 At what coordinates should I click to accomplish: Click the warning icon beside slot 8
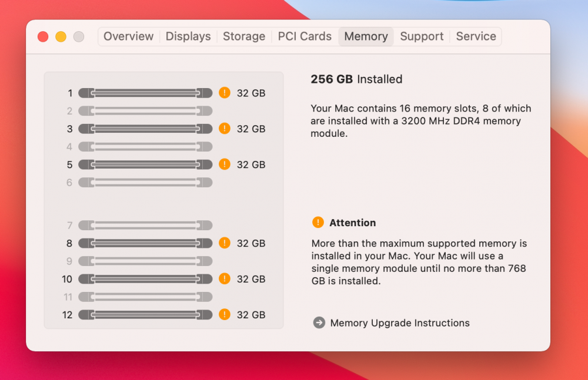[x=224, y=243]
